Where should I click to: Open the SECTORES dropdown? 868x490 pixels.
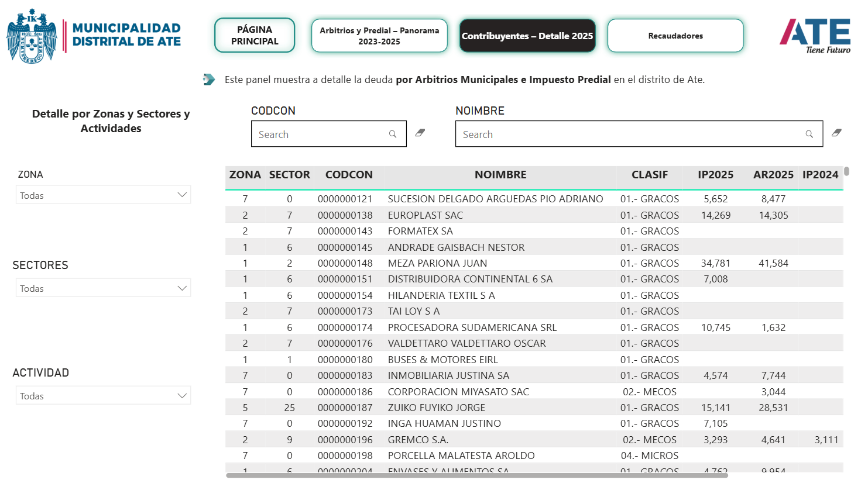tap(103, 288)
